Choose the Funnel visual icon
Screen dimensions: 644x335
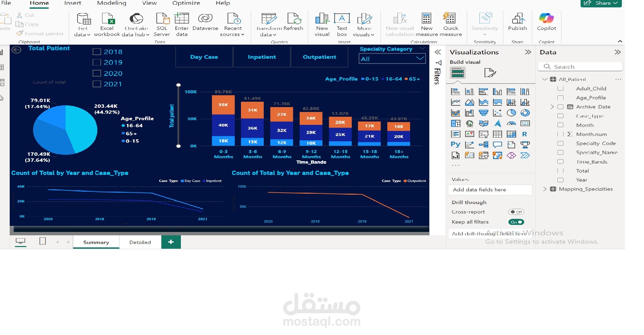[483, 113]
